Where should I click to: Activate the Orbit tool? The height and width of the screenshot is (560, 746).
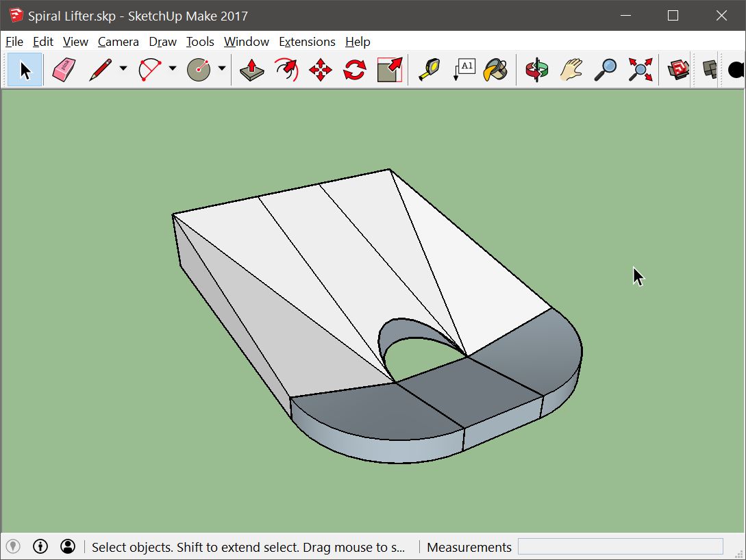(x=537, y=69)
